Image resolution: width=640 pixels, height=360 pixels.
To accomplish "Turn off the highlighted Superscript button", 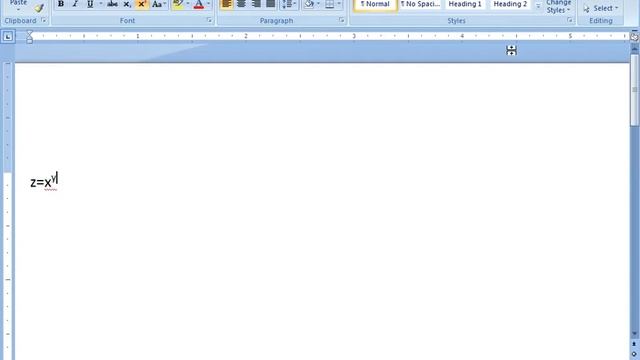I will [x=142, y=4].
